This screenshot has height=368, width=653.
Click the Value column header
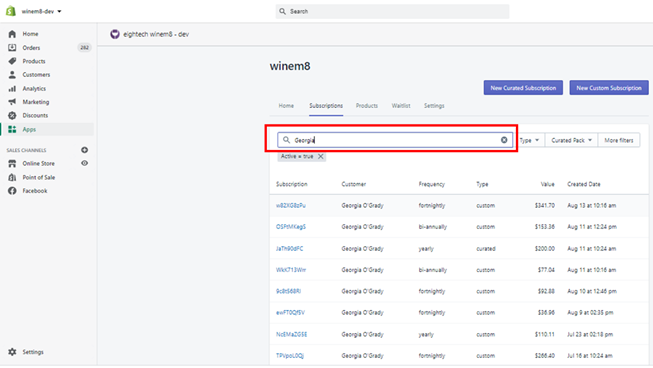tap(548, 184)
